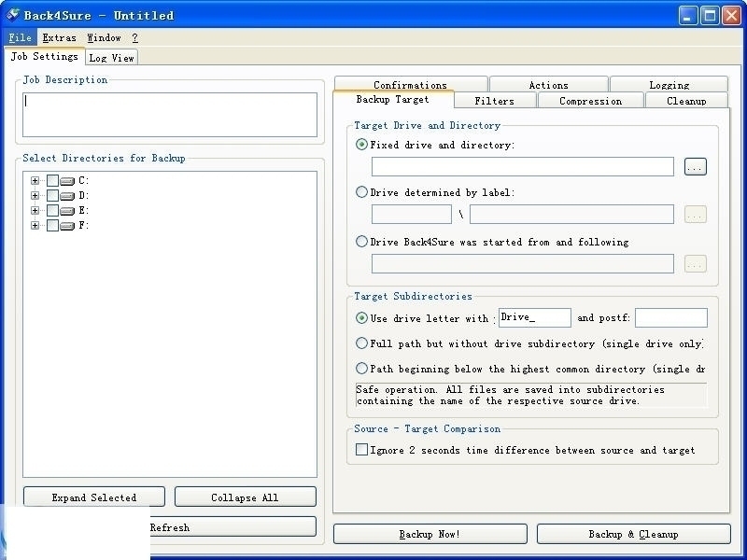Select Path beginning below highest common directory
This screenshot has height=560, width=747.
pyautogui.click(x=361, y=368)
